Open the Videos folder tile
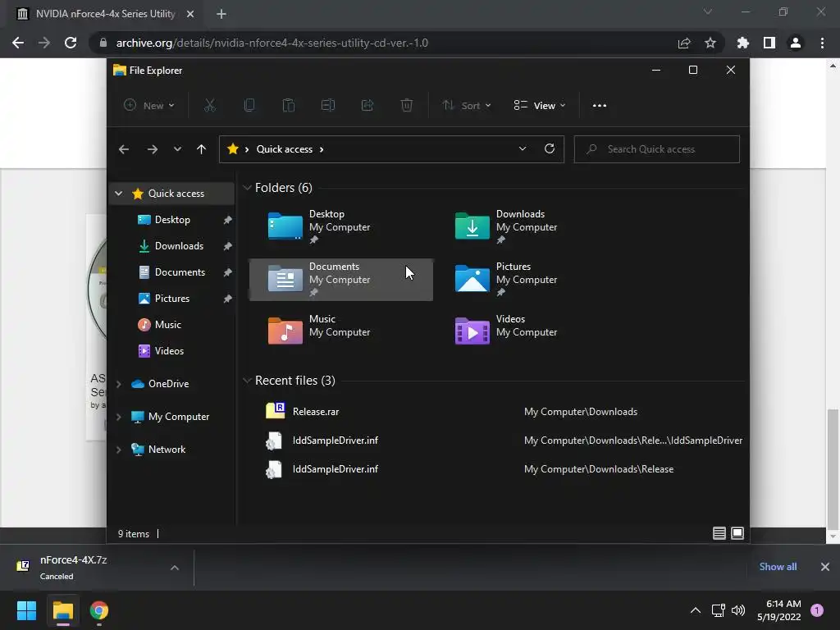This screenshot has width=840, height=630. [x=527, y=331]
